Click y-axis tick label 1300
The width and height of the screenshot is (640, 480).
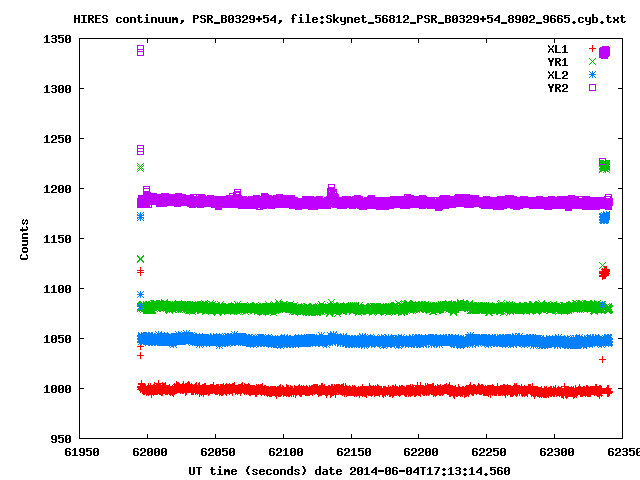click(57, 89)
